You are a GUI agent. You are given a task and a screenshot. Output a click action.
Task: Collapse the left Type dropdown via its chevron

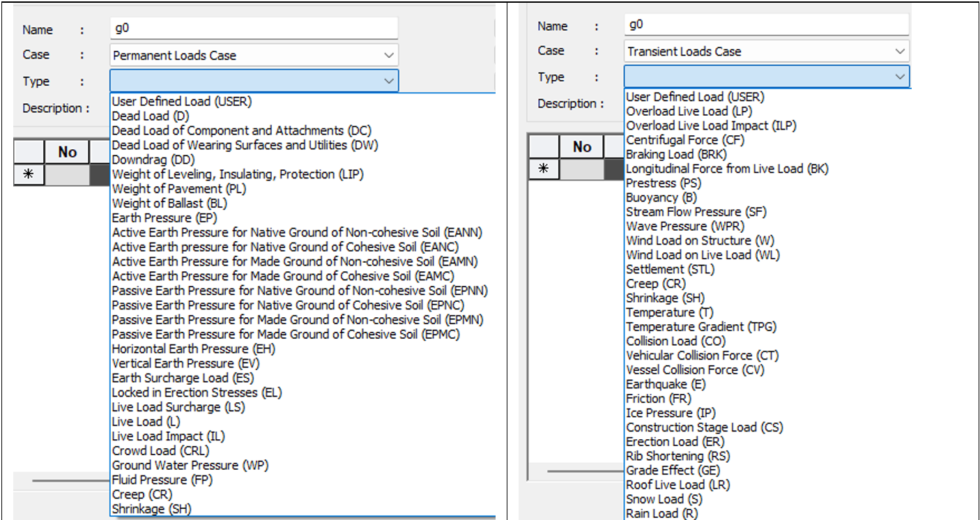click(x=389, y=81)
